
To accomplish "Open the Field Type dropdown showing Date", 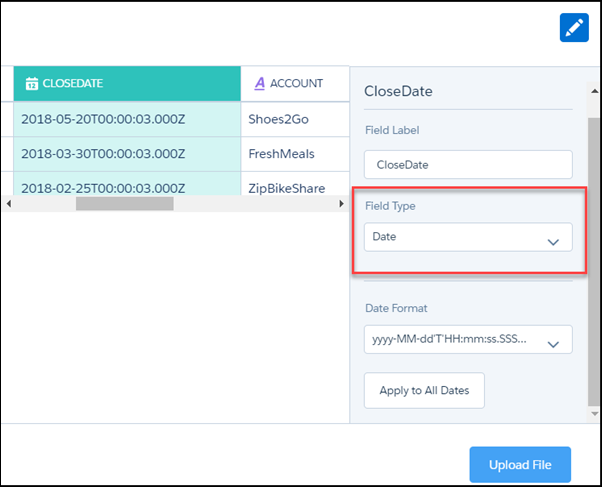I will [468, 237].
